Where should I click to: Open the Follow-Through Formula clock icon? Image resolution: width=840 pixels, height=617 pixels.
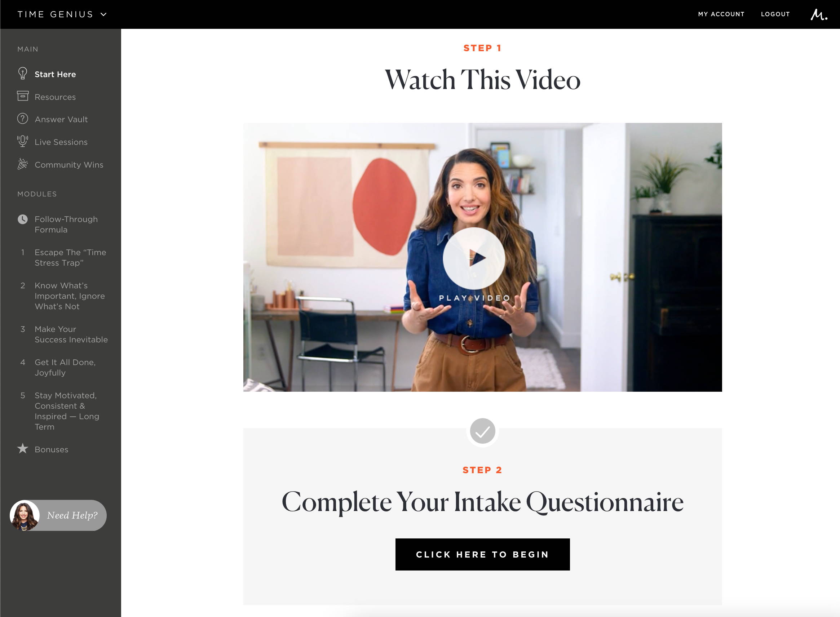22,219
